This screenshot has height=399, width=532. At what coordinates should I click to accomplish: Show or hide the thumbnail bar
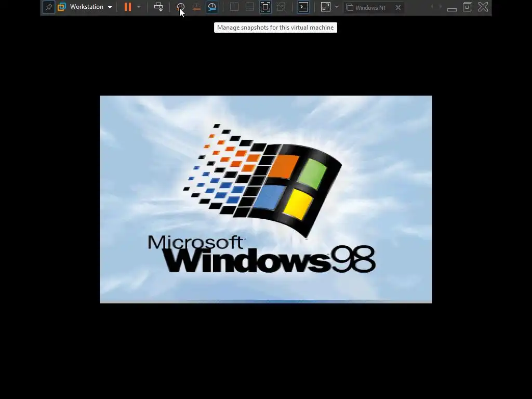(x=250, y=7)
